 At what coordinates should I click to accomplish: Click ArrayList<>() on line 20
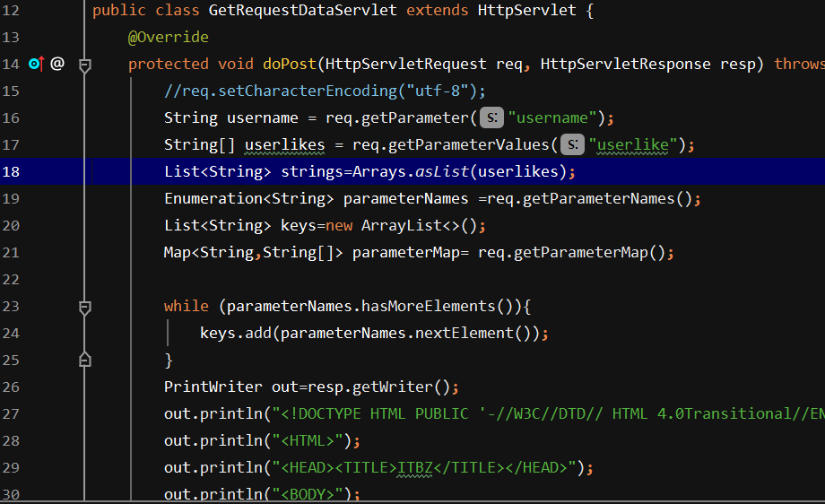(x=419, y=225)
